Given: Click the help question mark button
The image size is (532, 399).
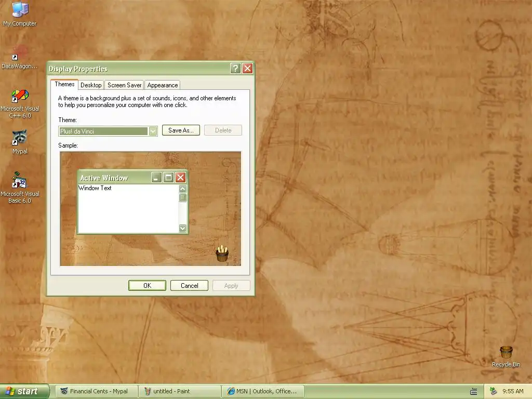Looking at the screenshot, I should [235, 69].
